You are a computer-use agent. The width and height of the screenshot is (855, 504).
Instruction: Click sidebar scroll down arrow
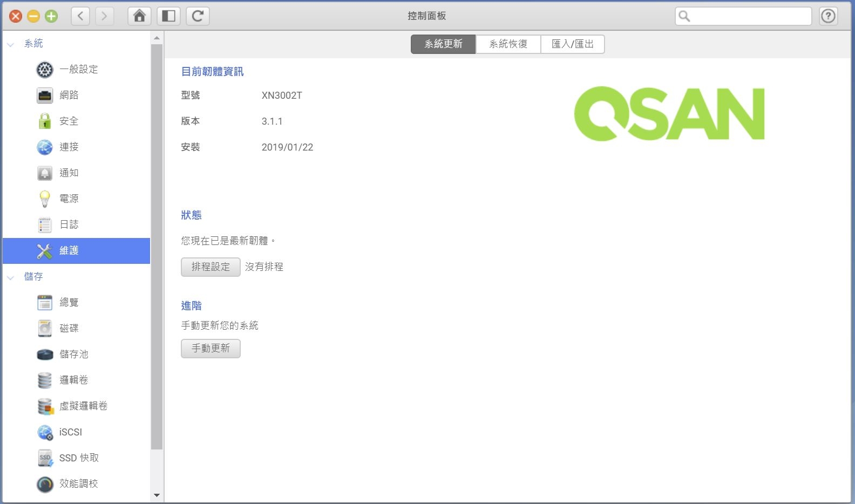(x=157, y=495)
